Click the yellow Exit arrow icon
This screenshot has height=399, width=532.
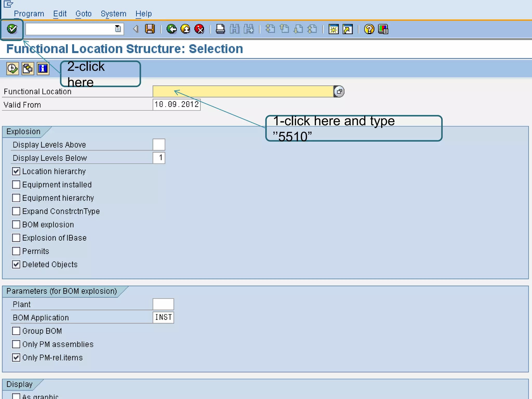(x=185, y=29)
